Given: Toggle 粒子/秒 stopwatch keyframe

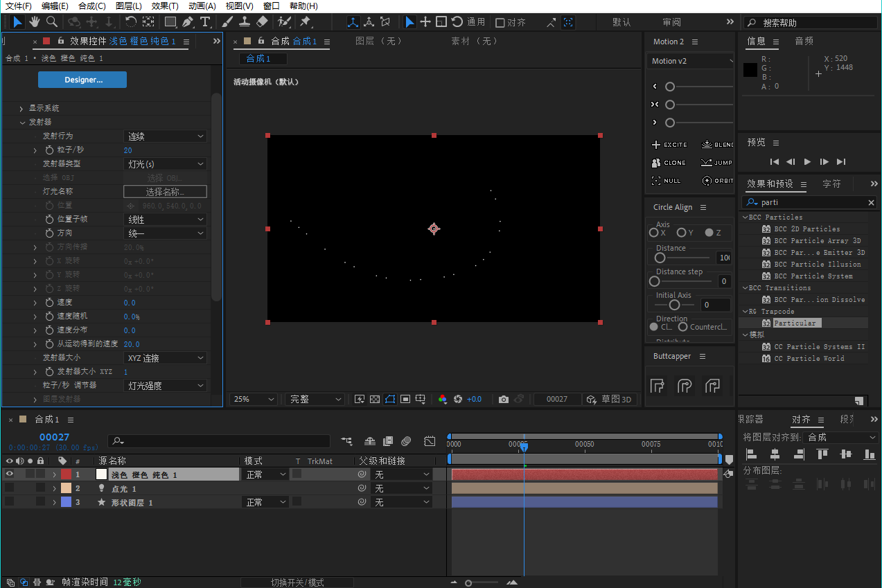Looking at the screenshot, I should (x=49, y=150).
